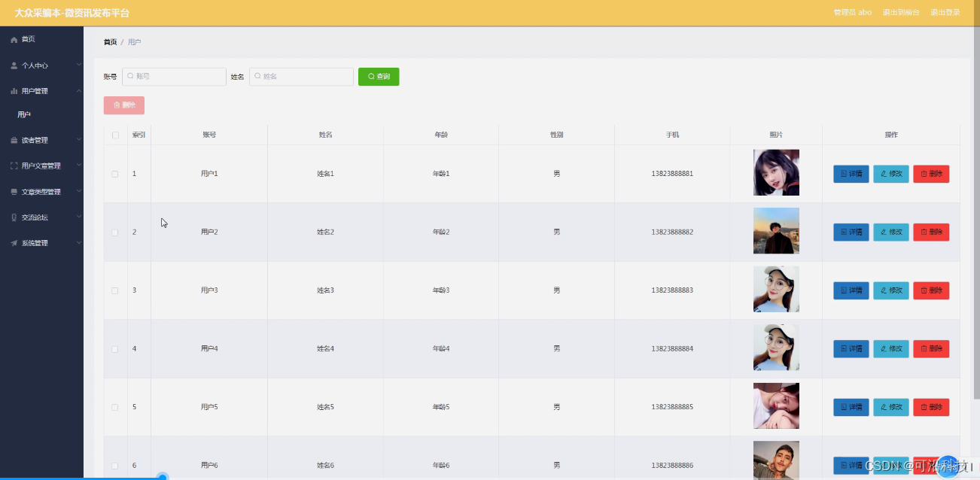Image resolution: width=980 pixels, height=480 pixels.
Task: Click the paper plane icon of 系统管理
Action: (x=14, y=243)
